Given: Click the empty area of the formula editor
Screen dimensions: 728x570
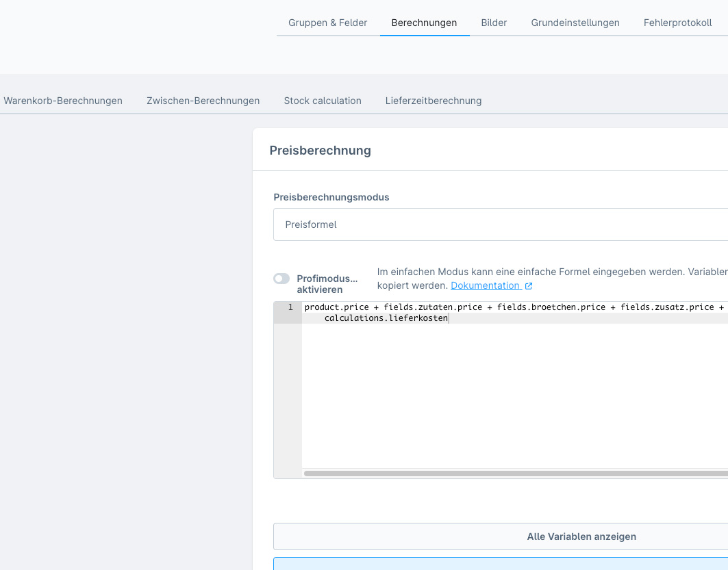Looking at the screenshot, I should pos(514,397).
